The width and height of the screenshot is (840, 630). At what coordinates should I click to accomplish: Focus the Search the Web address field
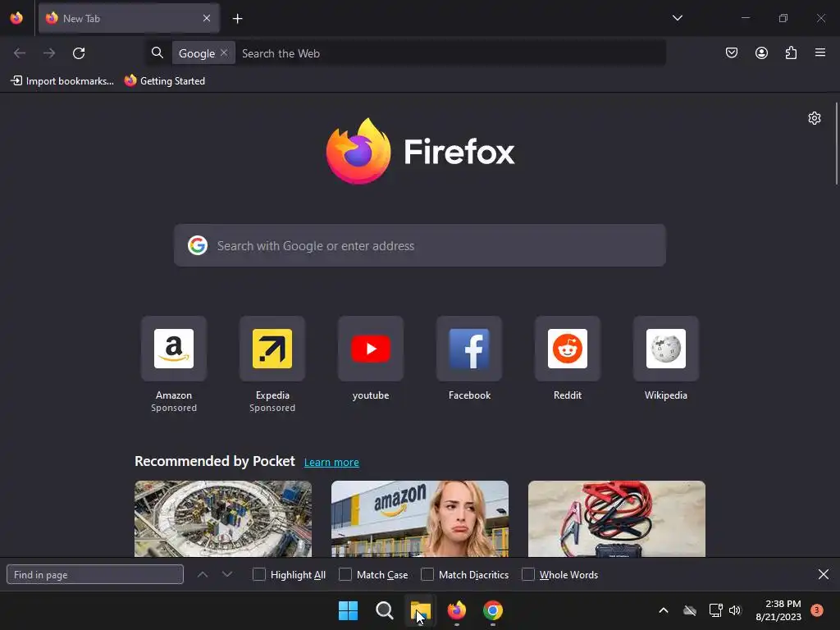pyautogui.click(x=451, y=53)
